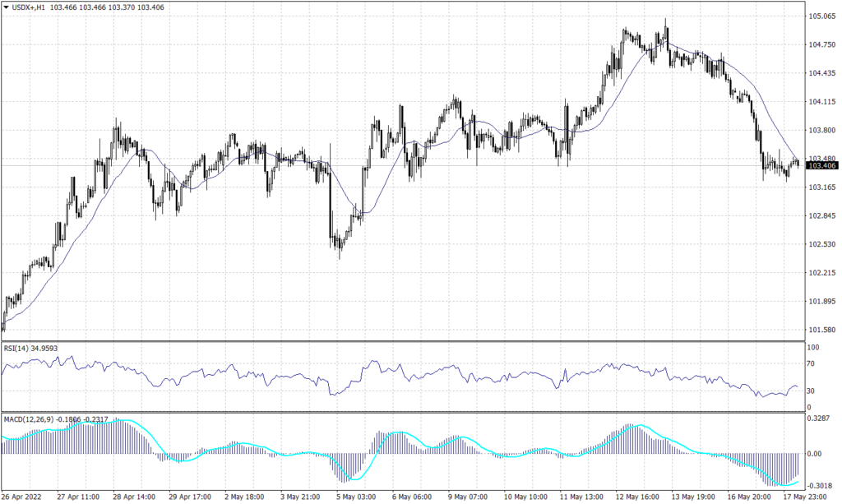Open the USDX+ symbol dropdown triangle

pos(7,6)
